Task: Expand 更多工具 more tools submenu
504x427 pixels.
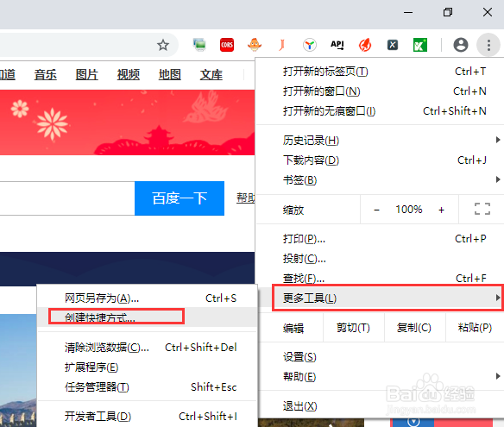Action: click(381, 298)
